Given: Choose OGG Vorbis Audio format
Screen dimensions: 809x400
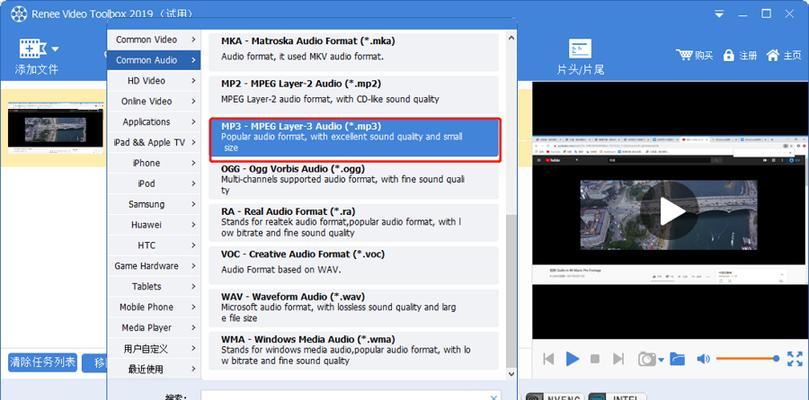Looking at the screenshot, I should [x=354, y=180].
